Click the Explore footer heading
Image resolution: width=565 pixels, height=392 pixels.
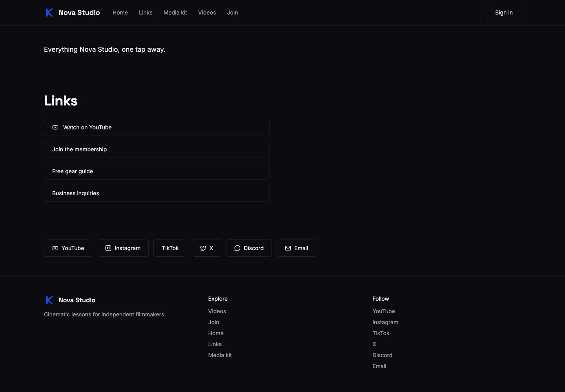[x=218, y=299]
